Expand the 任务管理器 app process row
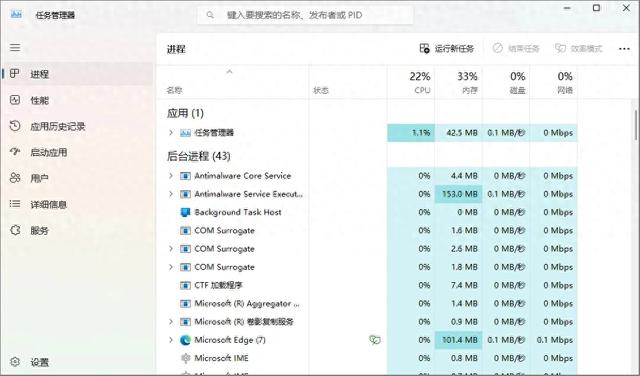The height and width of the screenshot is (376, 640). (171, 132)
